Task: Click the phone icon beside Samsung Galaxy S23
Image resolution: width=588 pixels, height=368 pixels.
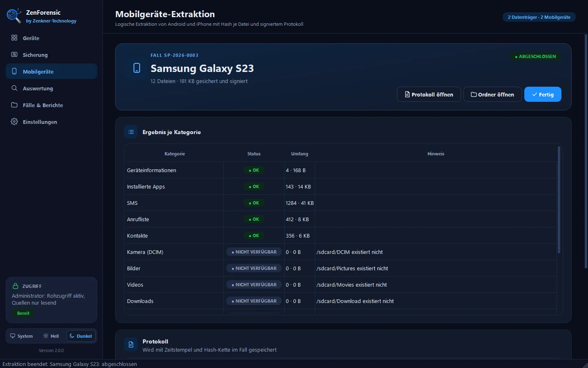Action: [x=137, y=68]
